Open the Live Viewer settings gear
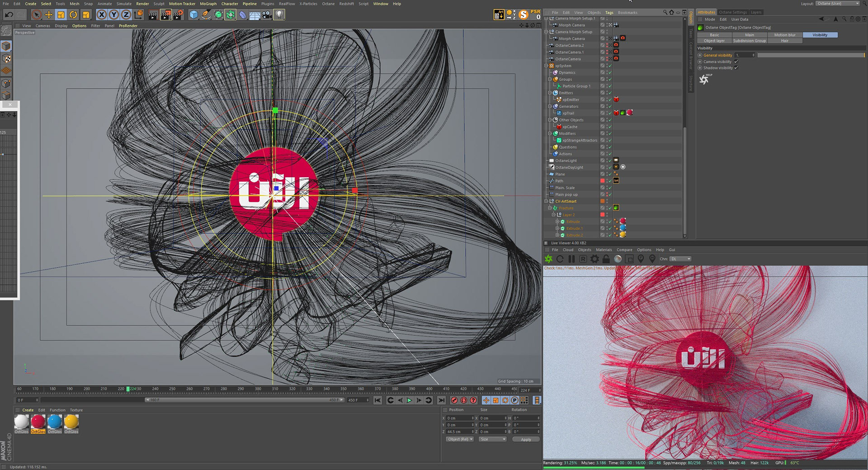 click(595, 259)
